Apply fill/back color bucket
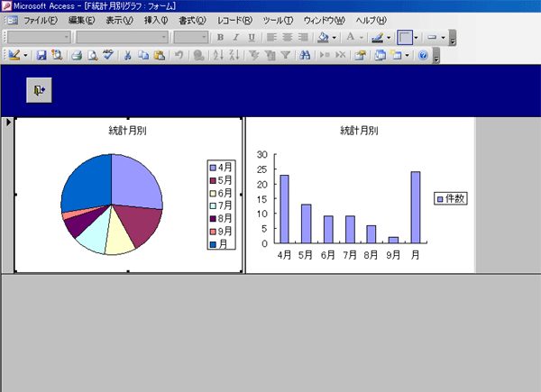Screen dimensions: 541x392 (x=323, y=37)
